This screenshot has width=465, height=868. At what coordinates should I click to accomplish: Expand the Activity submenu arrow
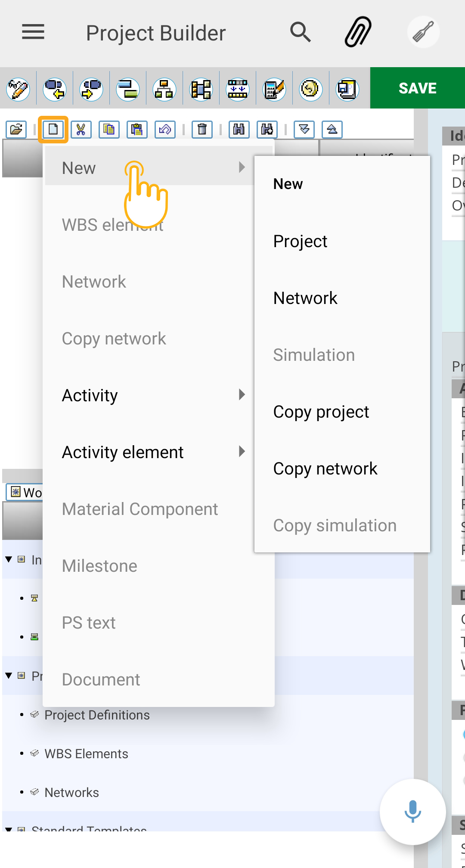pos(242,395)
